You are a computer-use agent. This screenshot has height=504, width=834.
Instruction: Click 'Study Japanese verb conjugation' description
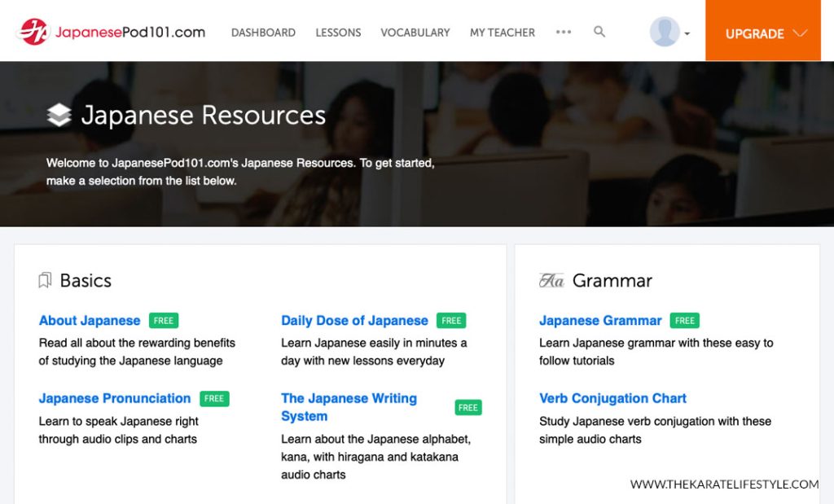(655, 430)
